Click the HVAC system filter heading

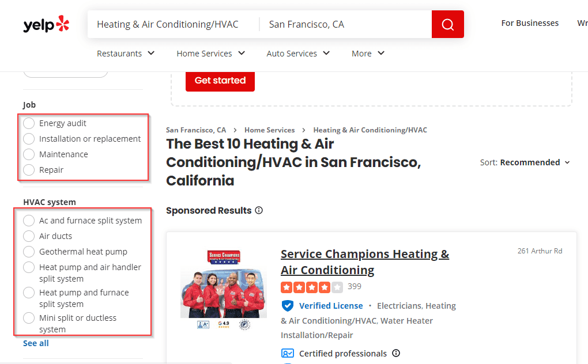tap(50, 202)
